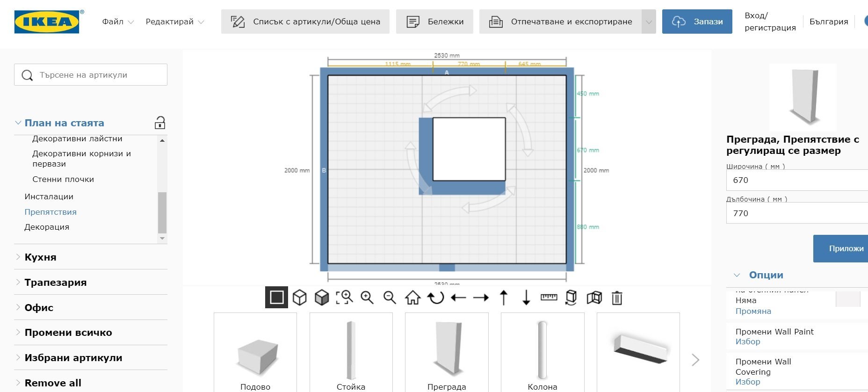Click the wall panel color swatch
This screenshot has height=392, width=868.
click(x=847, y=299)
